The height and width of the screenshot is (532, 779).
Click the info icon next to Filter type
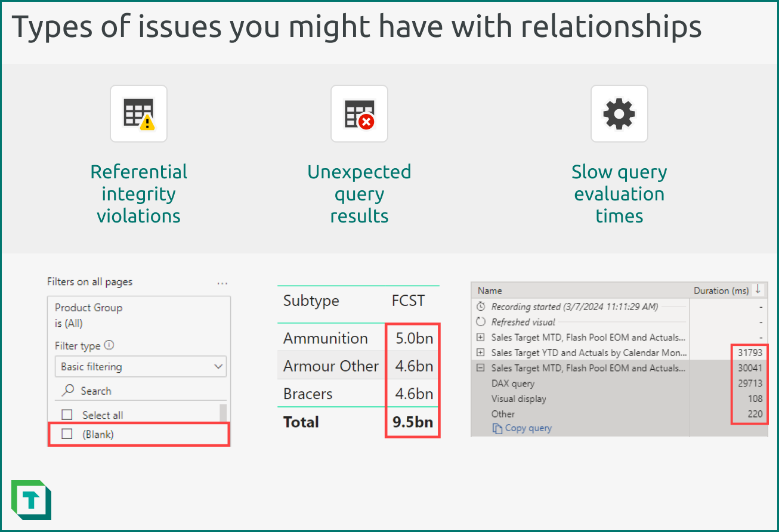coord(109,344)
